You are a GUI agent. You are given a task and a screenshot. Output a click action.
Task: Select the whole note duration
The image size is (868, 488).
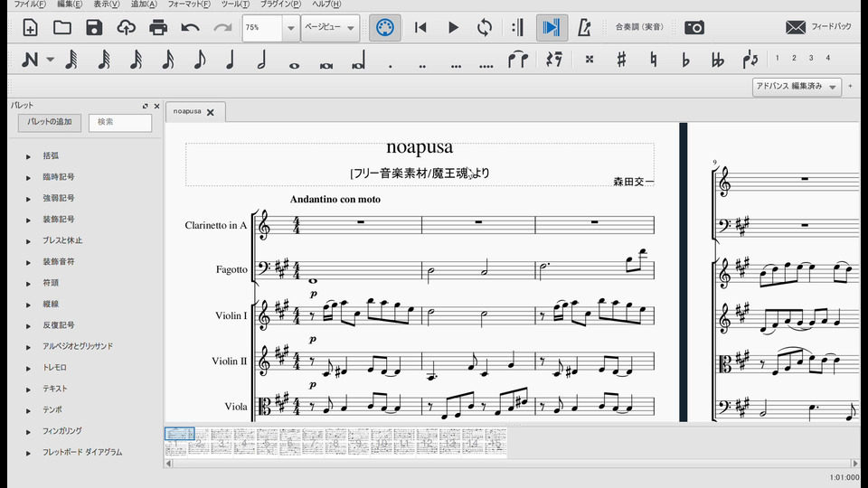[294, 61]
